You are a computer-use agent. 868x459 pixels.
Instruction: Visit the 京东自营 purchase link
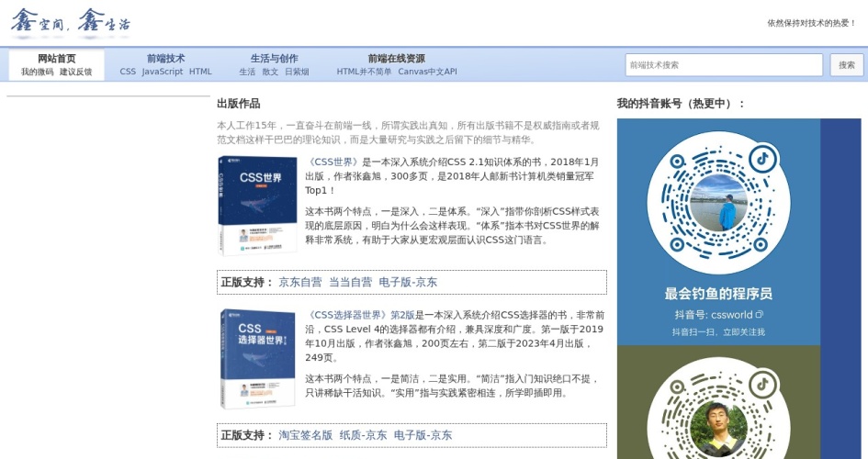300,282
